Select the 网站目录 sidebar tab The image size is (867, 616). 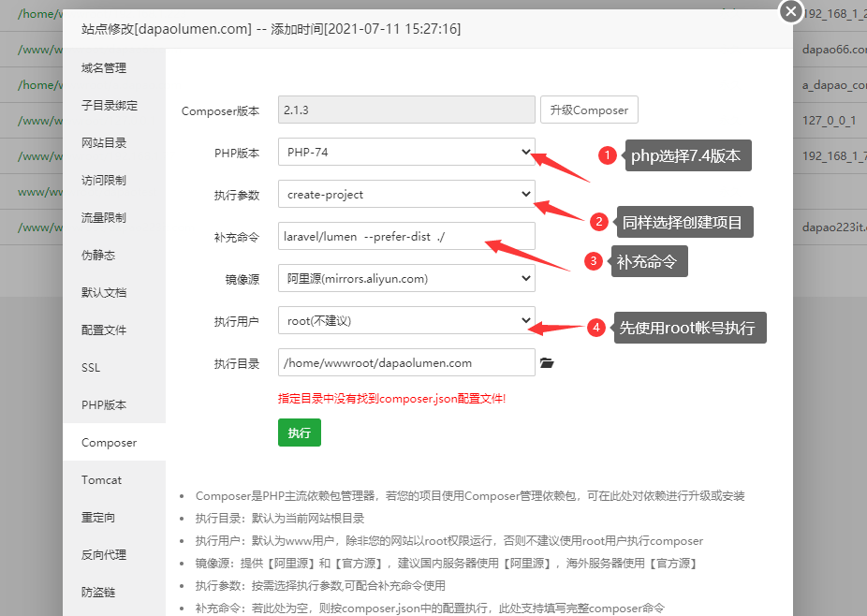114,142
